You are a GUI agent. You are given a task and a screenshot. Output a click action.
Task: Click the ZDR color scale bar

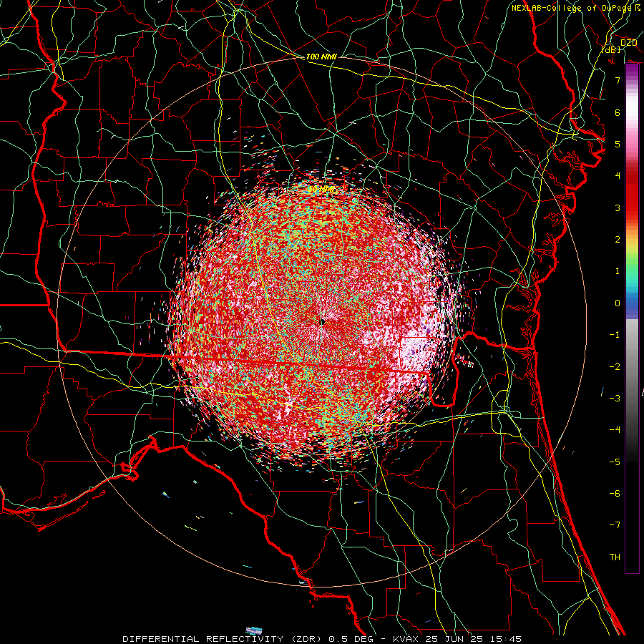click(632, 318)
